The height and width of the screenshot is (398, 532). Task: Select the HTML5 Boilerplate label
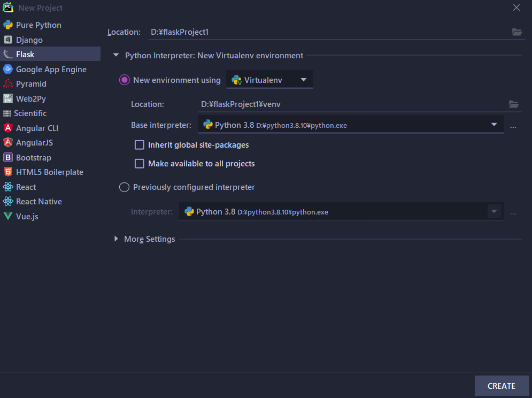coord(50,172)
